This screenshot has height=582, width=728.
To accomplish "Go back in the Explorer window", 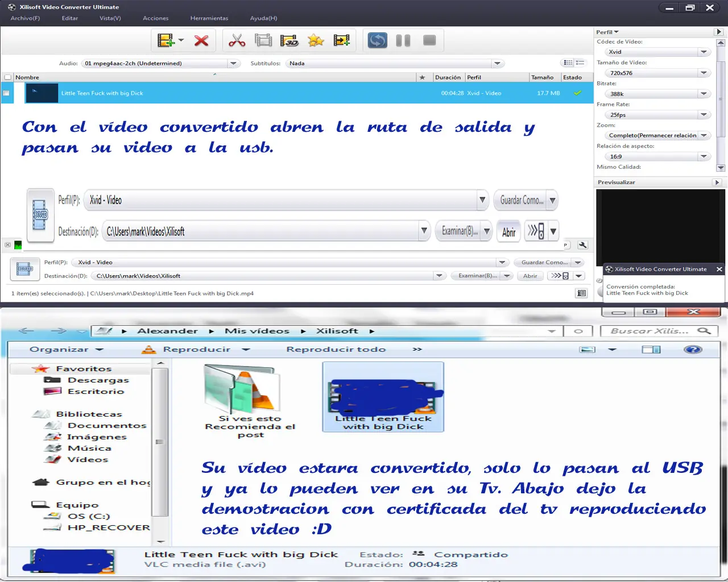I will click(26, 331).
